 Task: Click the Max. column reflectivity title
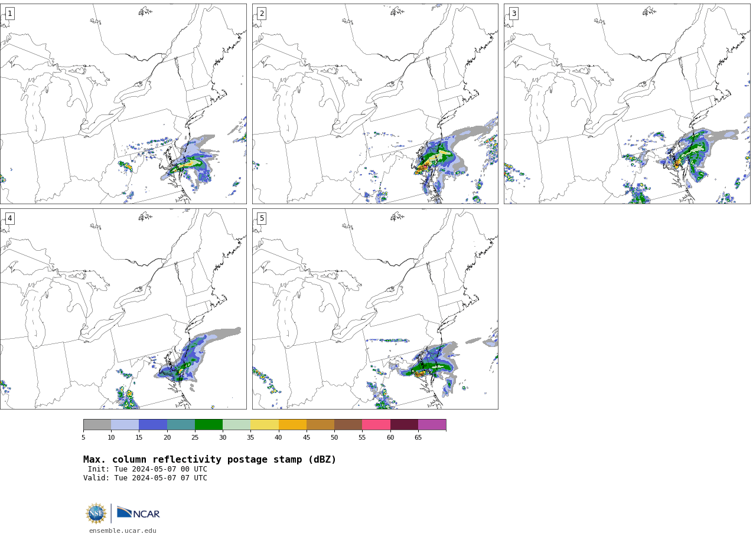coord(210,460)
